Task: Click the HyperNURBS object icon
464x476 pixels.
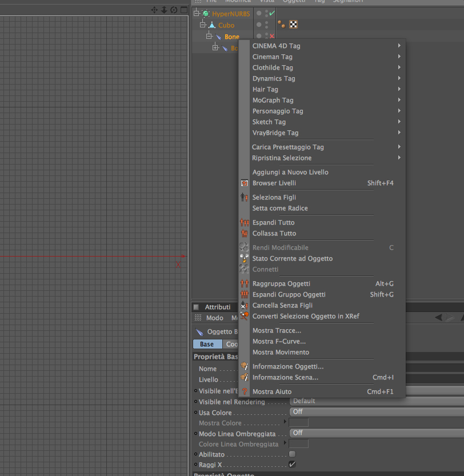Action: 206,14
